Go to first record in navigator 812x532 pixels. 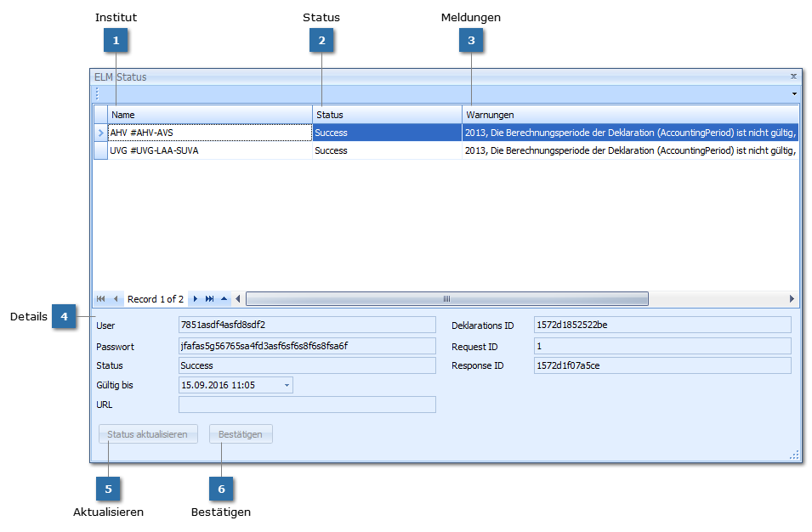[x=101, y=299]
